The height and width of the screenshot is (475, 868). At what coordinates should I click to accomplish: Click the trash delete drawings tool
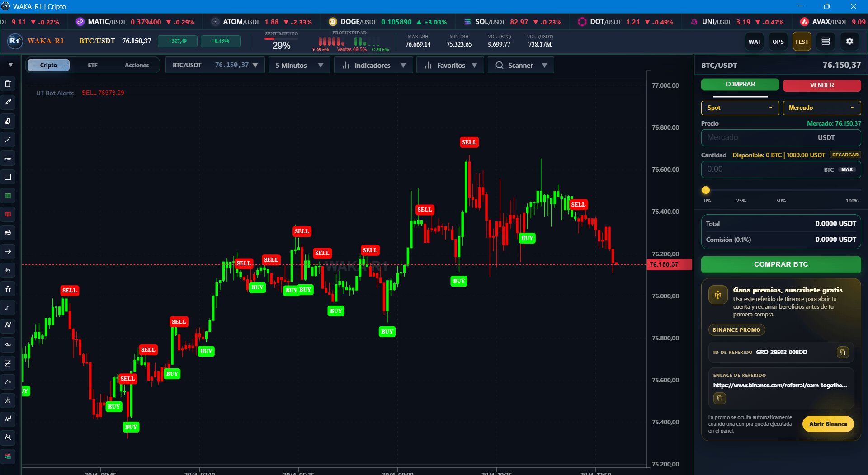click(x=8, y=84)
